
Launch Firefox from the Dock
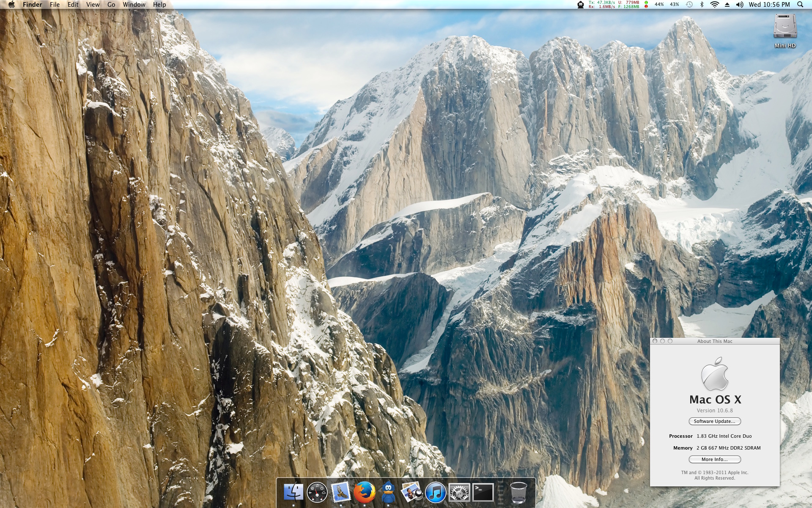pyautogui.click(x=364, y=492)
